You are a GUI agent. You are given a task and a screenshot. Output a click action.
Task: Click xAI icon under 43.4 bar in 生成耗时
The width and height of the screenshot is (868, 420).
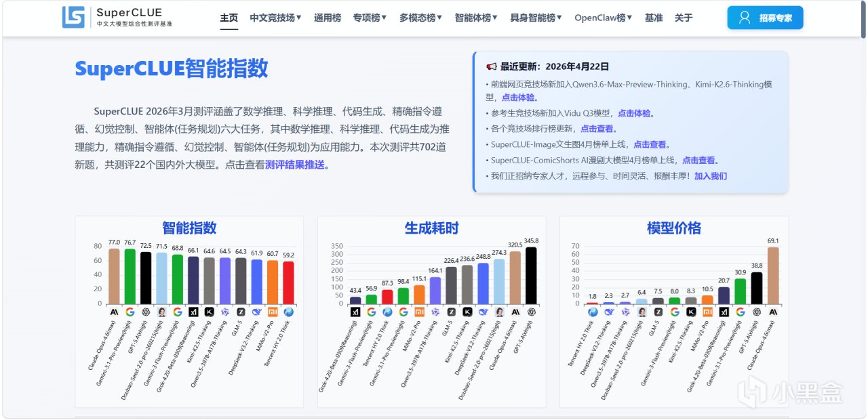point(355,312)
